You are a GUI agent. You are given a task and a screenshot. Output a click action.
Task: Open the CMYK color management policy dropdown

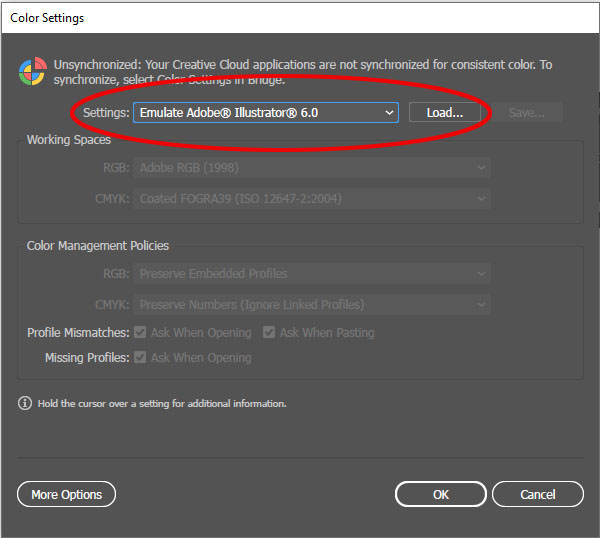click(312, 304)
